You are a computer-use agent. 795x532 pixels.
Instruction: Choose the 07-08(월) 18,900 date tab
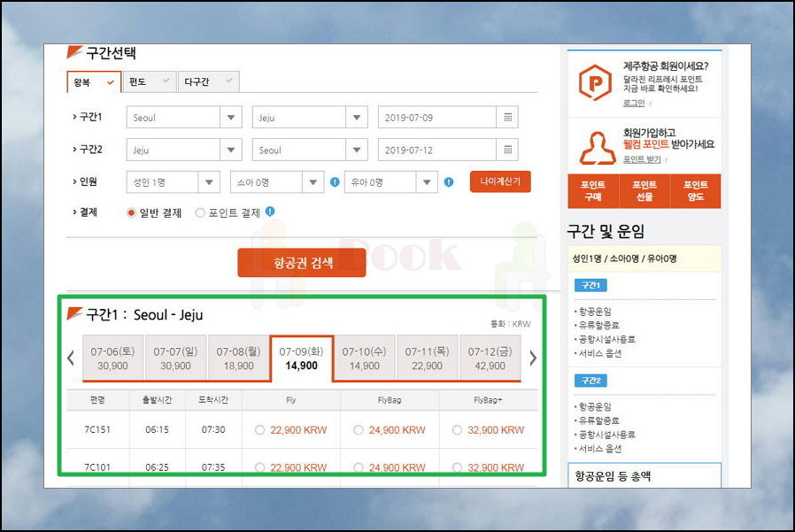(238, 358)
